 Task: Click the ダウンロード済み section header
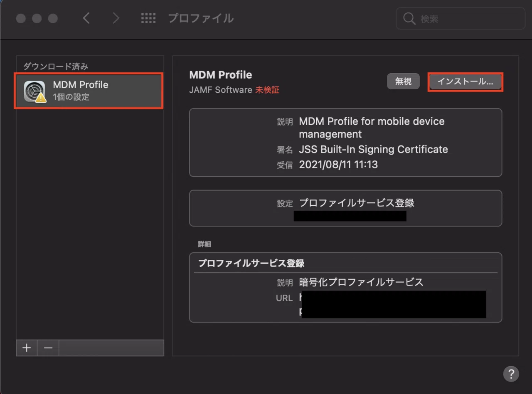(56, 66)
